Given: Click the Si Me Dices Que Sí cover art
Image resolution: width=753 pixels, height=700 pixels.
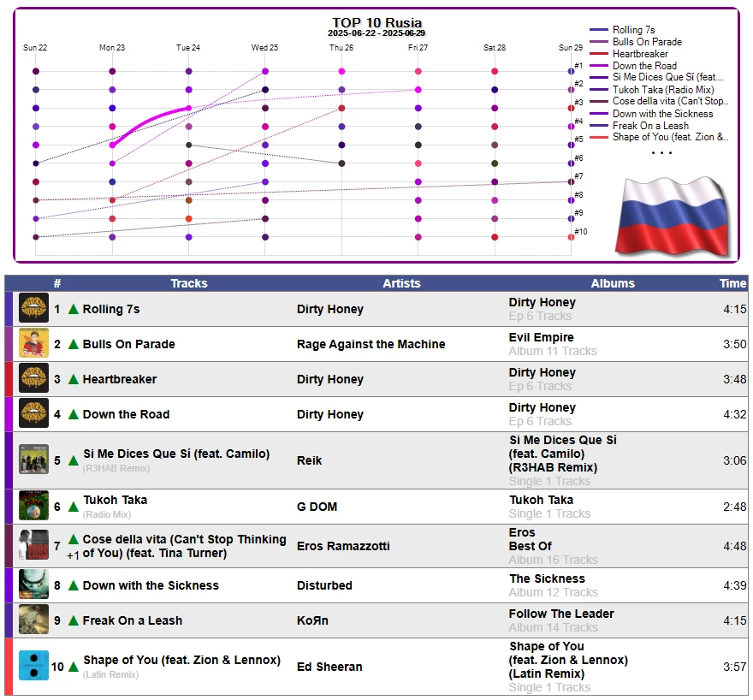Looking at the screenshot, I should 33,459.
